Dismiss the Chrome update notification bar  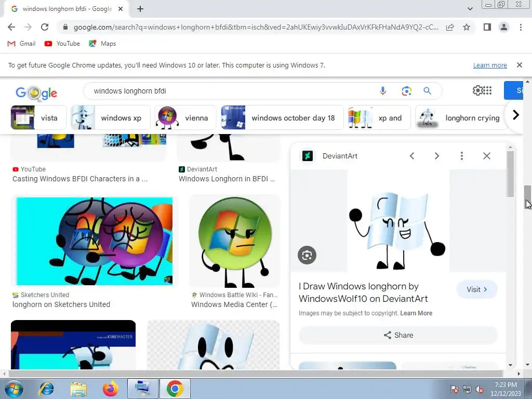click(519, 65)
